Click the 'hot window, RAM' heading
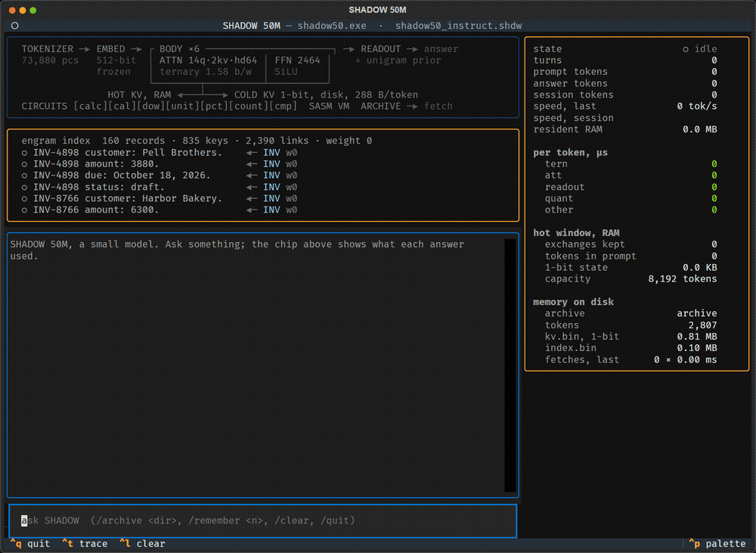Image resolution: width=756 pixels, height=553 pixels. click(x=576, y=233)
